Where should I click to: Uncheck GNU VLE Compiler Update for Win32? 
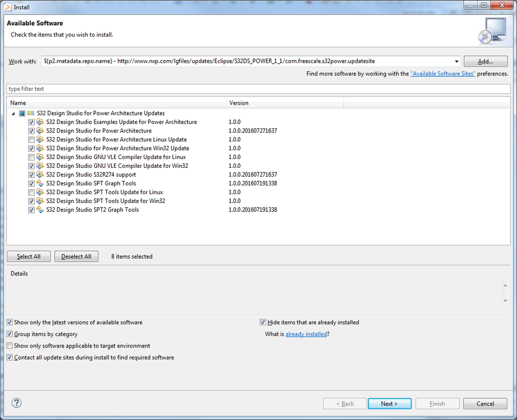tap(32, 166)
